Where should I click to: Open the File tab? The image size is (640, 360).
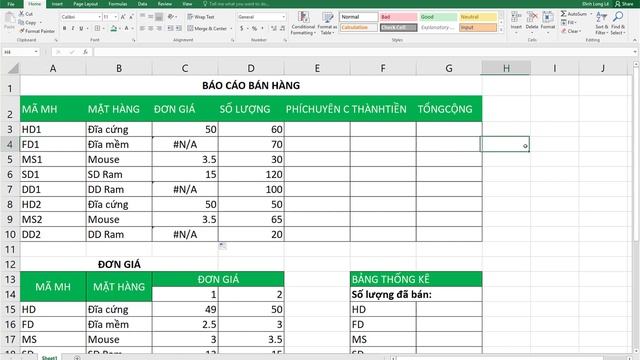click(11, 4)
